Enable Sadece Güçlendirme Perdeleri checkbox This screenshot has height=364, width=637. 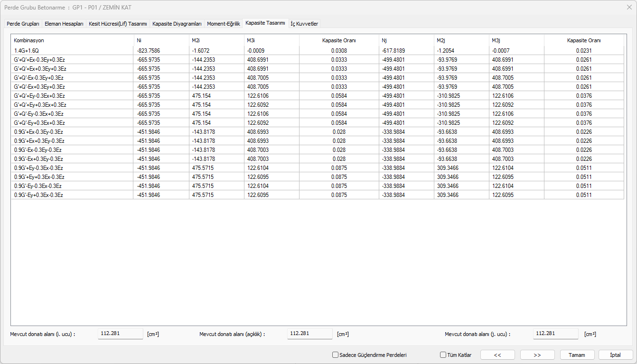tap(336, 355)
